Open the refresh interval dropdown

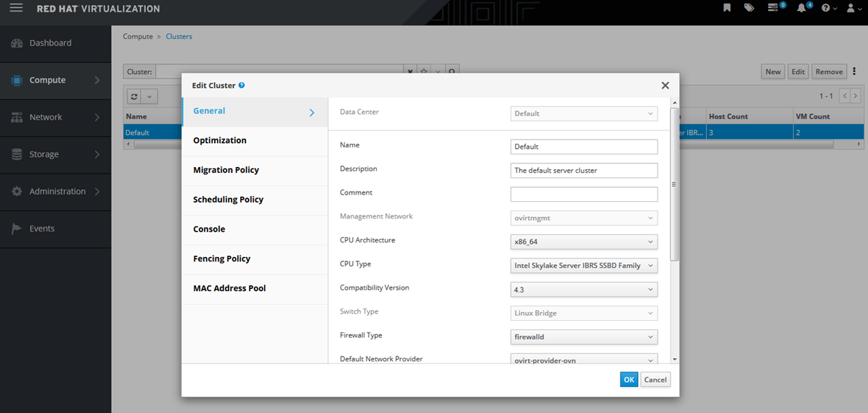point(150,97)
